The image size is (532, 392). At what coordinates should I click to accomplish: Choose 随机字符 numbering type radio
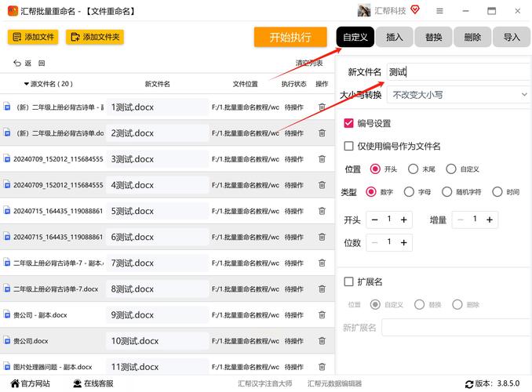coord(446,192)
